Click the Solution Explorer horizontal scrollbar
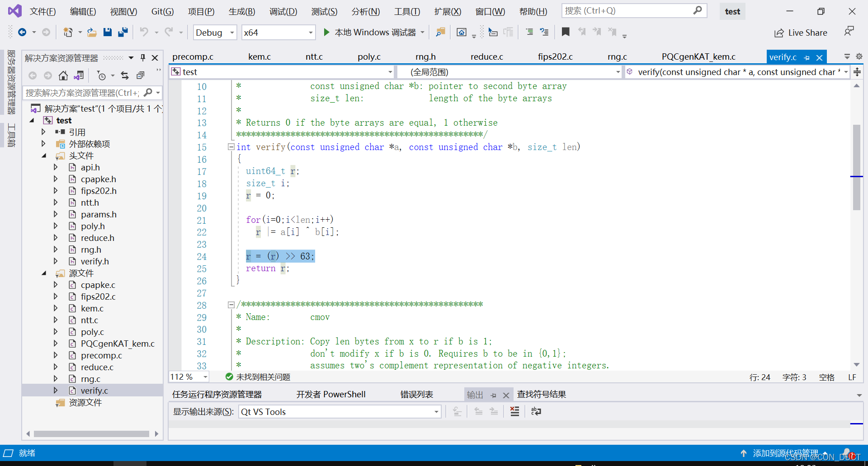 coord(92,434)
